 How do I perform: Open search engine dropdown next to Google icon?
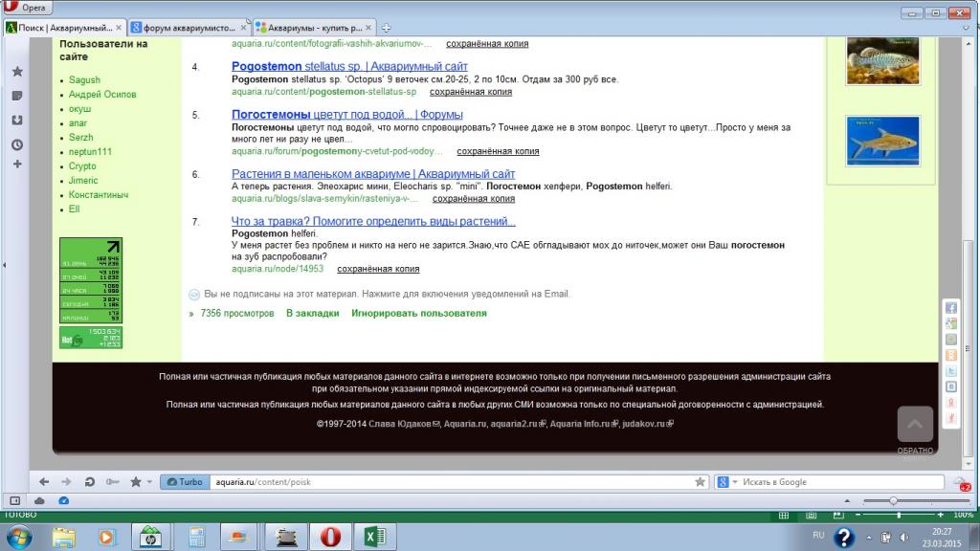click(x=735, y=482)
